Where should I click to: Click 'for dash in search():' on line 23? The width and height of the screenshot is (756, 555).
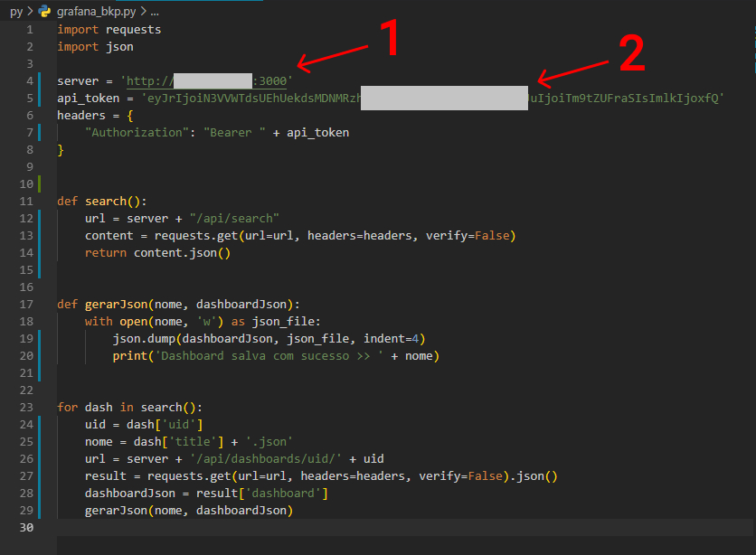click(x=129, y=408)
